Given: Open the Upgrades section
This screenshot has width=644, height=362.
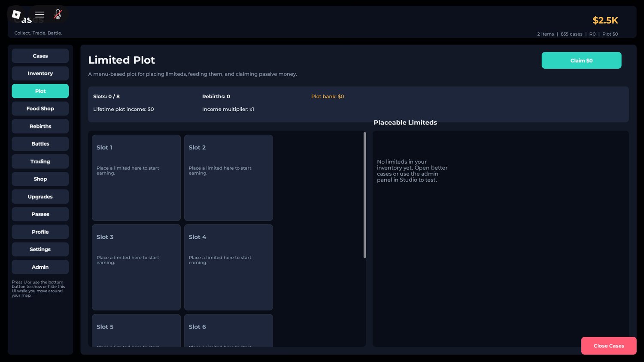Looking at the screenshot, I should 40,197.
